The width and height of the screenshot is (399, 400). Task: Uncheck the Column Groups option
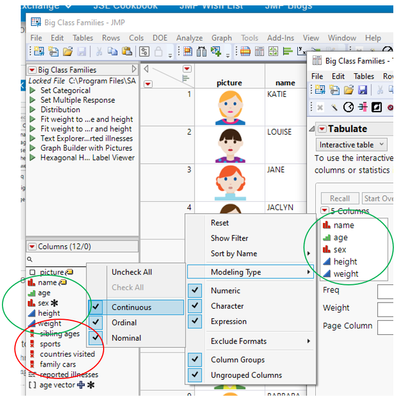coord(195,359)
